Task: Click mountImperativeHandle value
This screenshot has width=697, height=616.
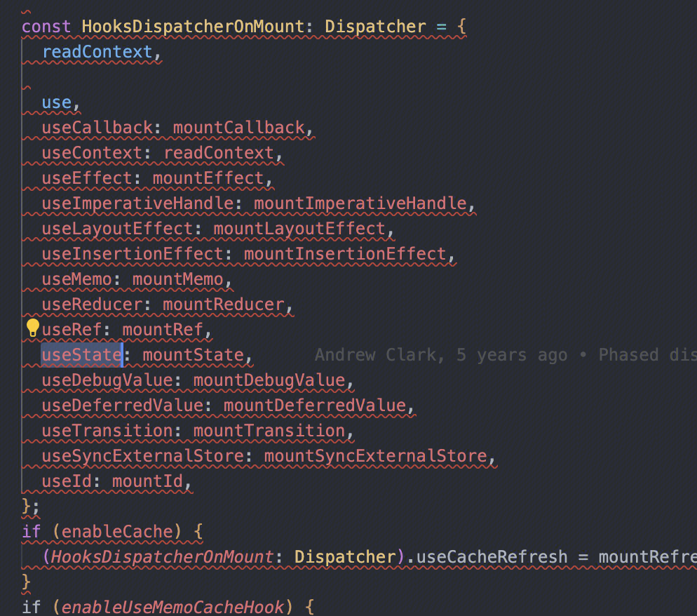Action: point(360,203)
